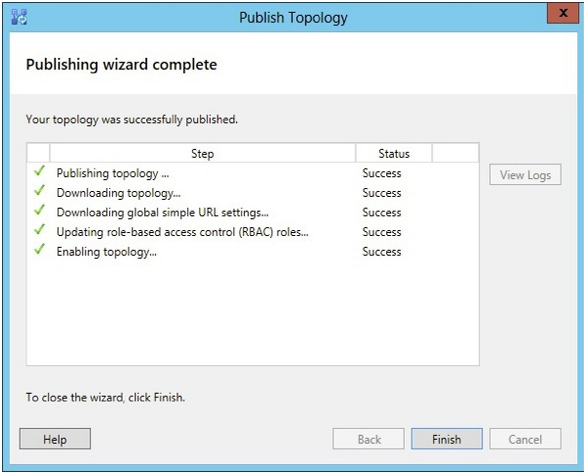Click checkmark next to global simple URL settings

pos(39,210)
